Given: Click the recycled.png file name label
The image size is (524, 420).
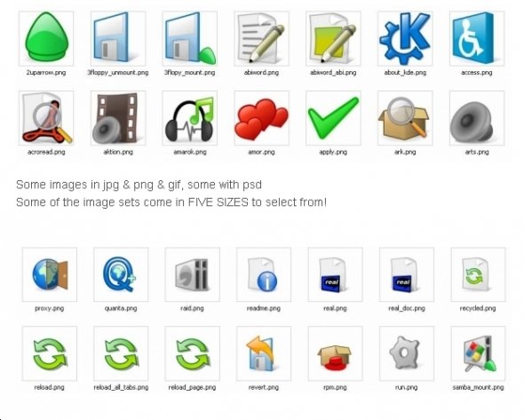Looking at the screenshot, I should (478, 308).
